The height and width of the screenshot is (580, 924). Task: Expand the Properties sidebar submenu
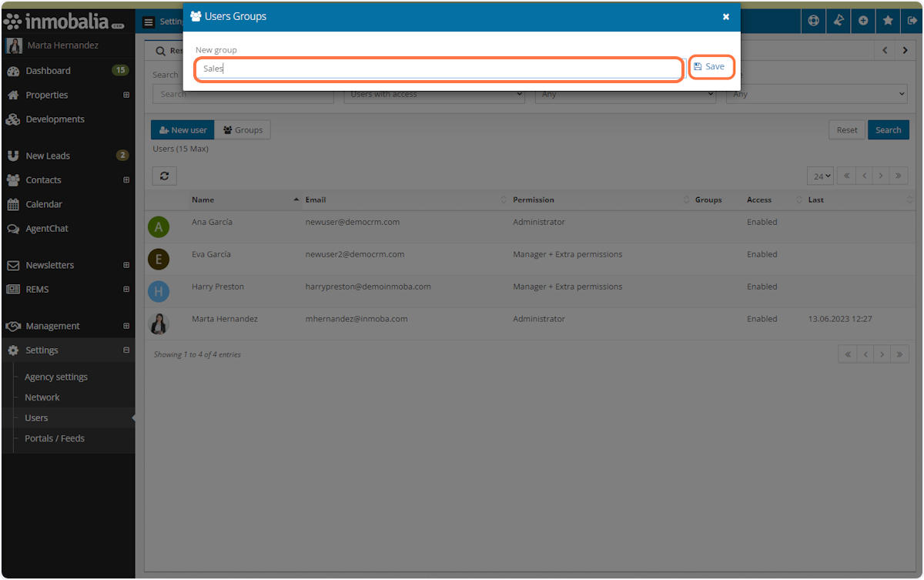(126, 96)
